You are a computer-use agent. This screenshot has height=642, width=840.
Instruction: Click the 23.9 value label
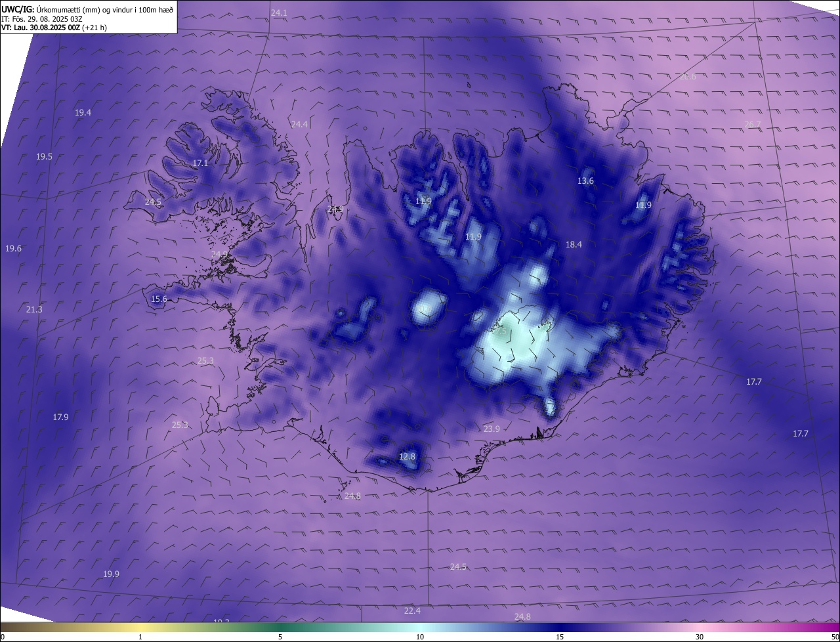(492, 429)
